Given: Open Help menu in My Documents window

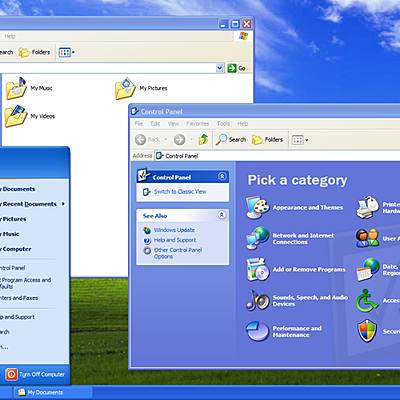Looking at the screenshot, I should pos(10,36).
